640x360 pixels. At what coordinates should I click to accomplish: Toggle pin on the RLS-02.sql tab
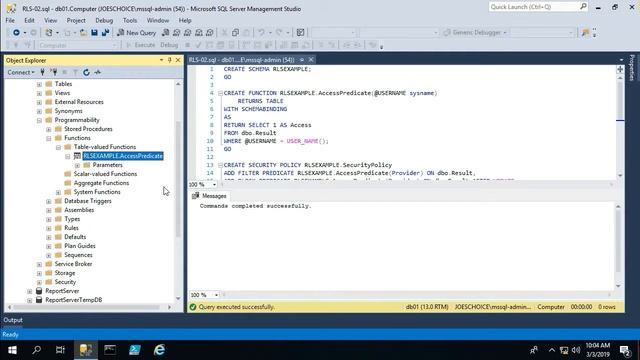click(x=302, y=60)
